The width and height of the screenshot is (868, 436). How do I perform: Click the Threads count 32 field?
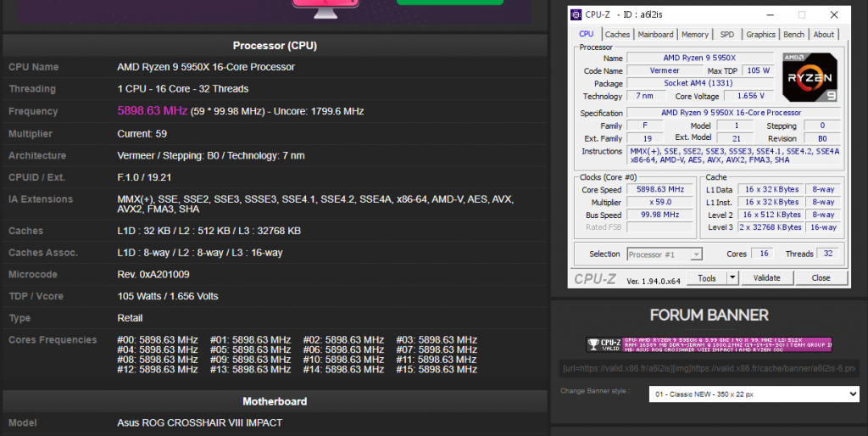tap(827, 253)
